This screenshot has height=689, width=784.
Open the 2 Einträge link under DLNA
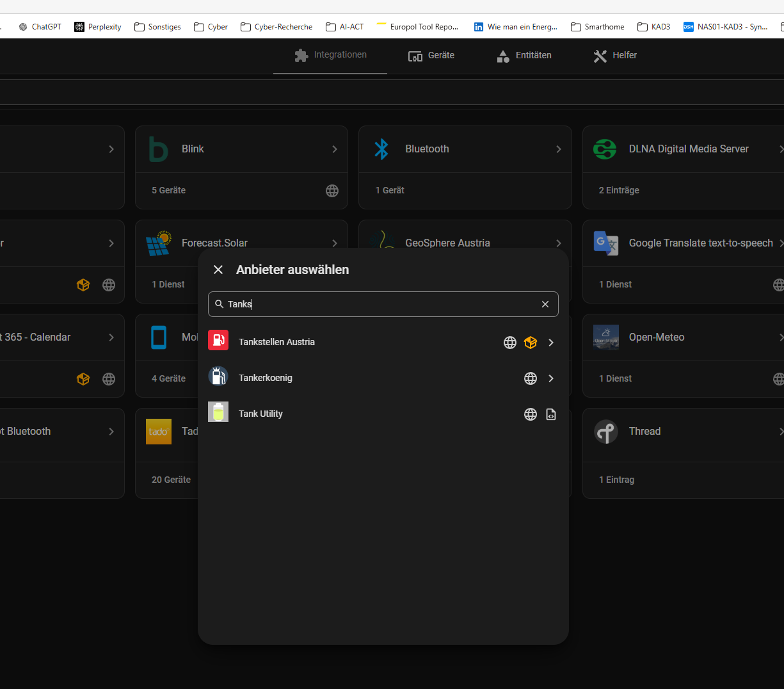click(x=619, y=190)
